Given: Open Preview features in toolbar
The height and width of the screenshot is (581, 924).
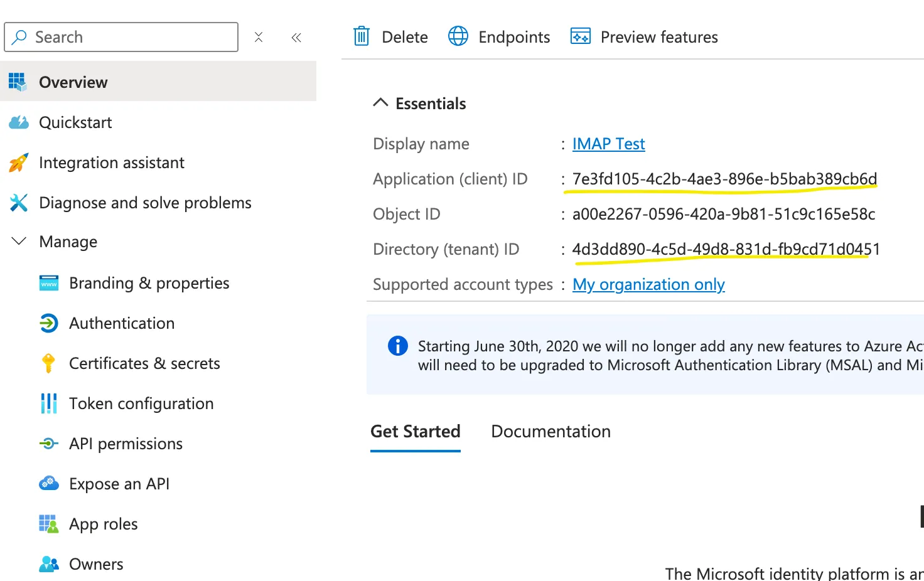Looking at the screenshot, I should click(x=644, y=37).
